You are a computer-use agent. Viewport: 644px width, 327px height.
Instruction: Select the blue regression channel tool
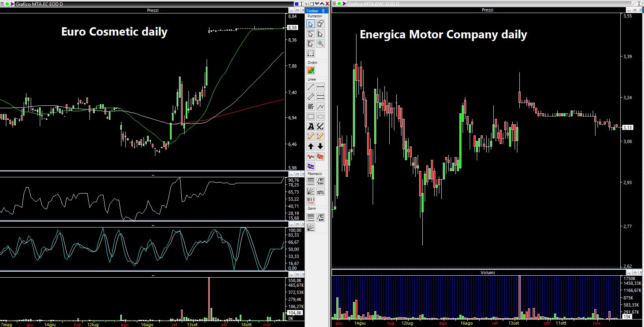[x=311, y=166]
